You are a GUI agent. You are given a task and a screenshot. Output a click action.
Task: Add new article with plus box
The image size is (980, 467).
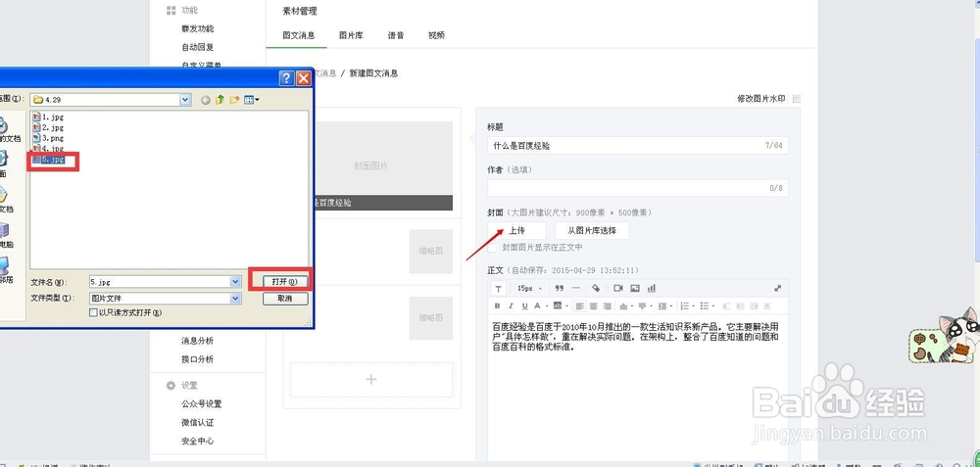(x=371, y=380)
